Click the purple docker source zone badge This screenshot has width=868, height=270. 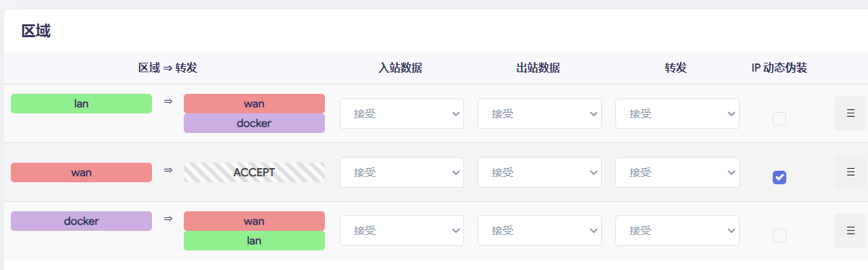tap(82, 221)
